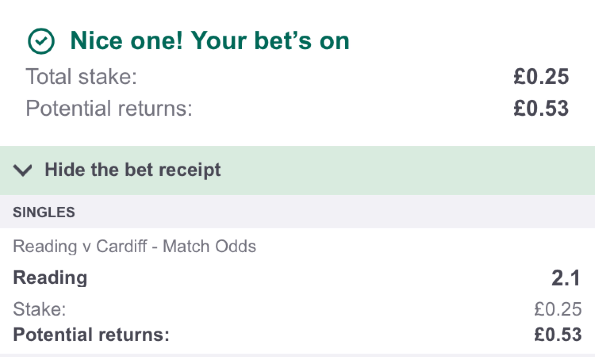The height and width of the screenshot is (364, 595).
Task: Click the green receipt toggle bar
Action: coord(386,170)
